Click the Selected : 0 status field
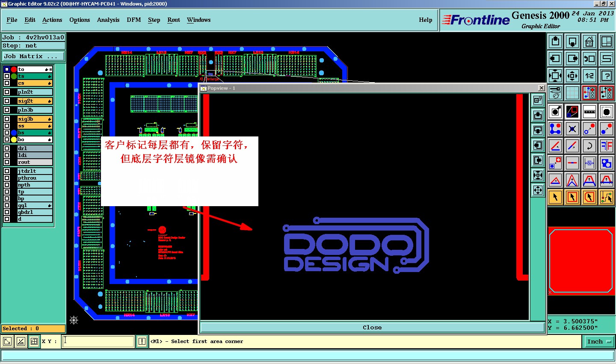616x364 pixels. 33,328
